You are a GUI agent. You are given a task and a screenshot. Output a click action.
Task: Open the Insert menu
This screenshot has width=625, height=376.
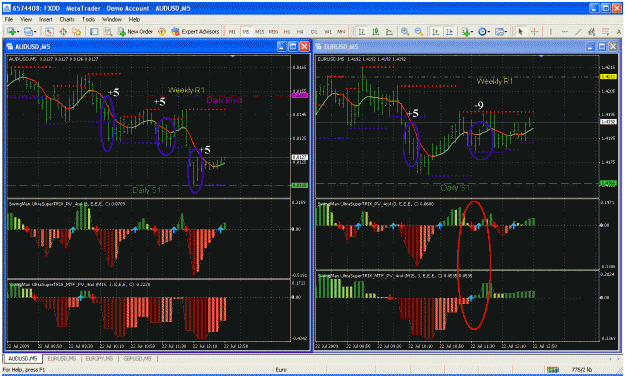pyautogui.click(x=45, y=19)
